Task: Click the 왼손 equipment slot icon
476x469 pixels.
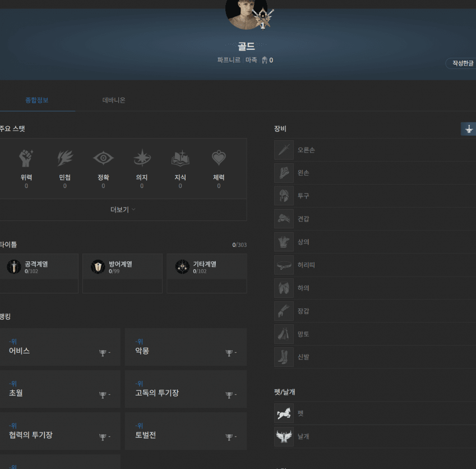Action: pos(284,173)
